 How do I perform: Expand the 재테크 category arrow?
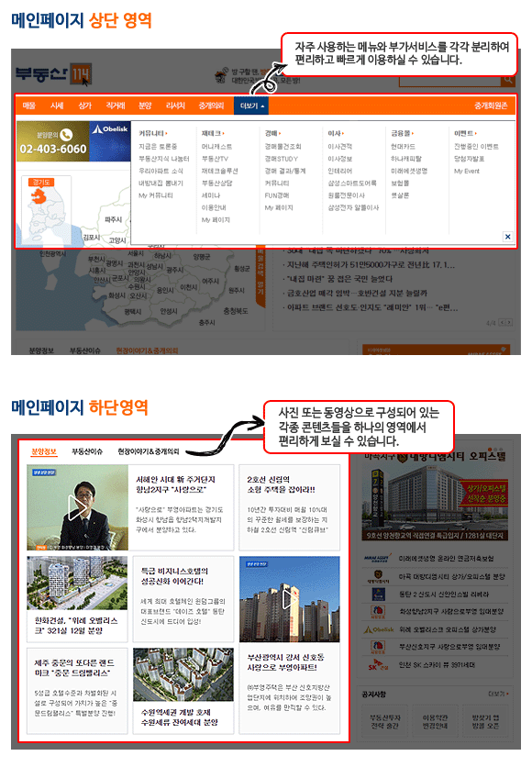pos(224,134)
